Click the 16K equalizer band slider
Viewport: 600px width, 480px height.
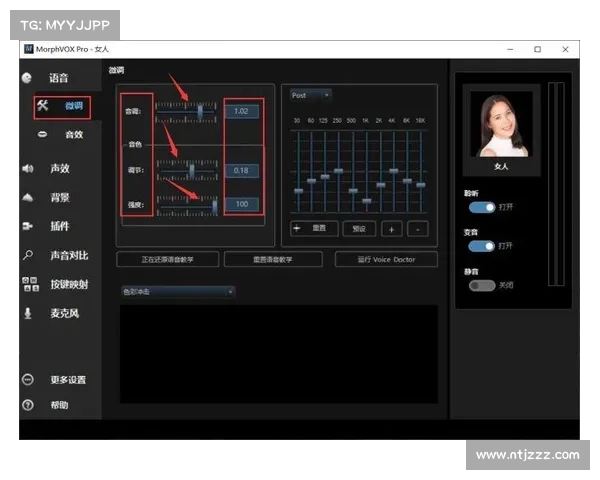click(421, 185)
